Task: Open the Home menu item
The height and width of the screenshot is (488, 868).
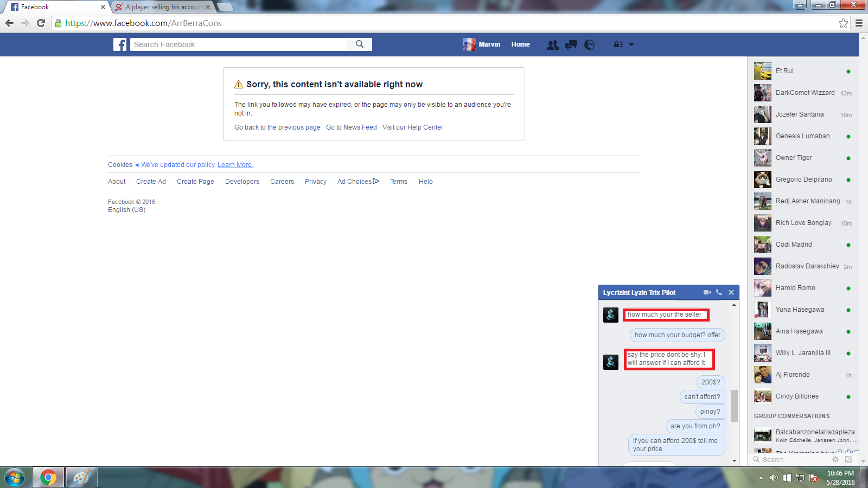Action: tap(520, 44)
